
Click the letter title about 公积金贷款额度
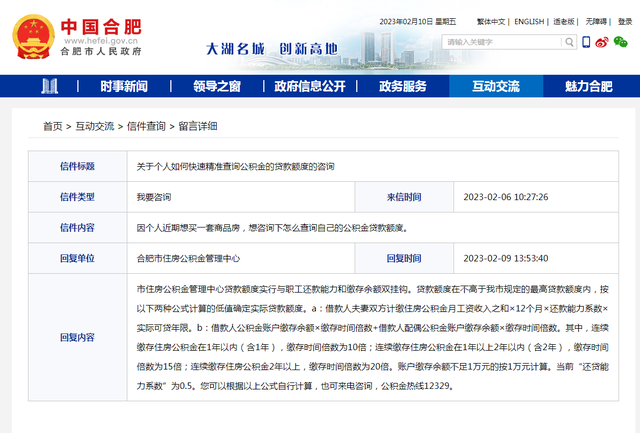(x=236, y=167)
